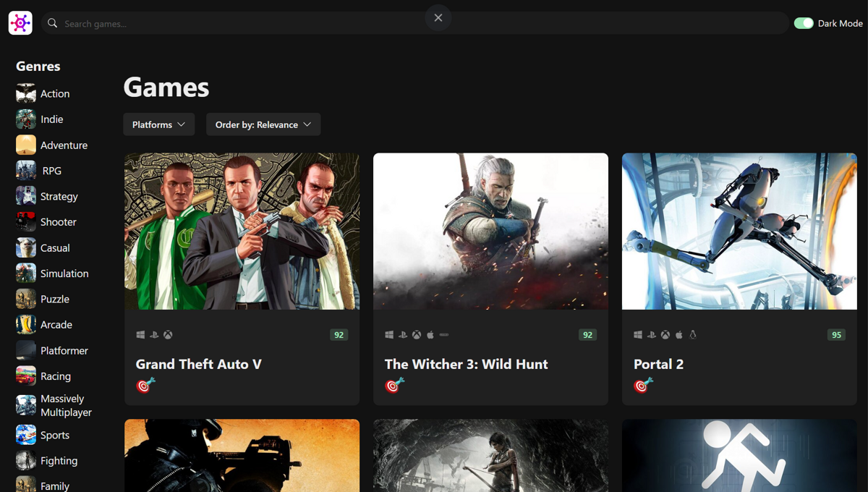Click the colorful app logo icon
Image resolution: width=868 pixels, height=492 pixels.
tap(20, 22)
